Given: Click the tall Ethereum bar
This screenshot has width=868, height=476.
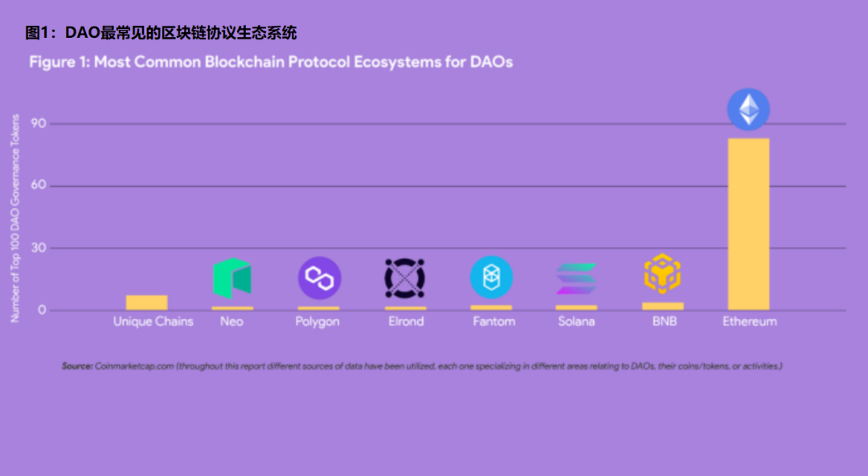Looking at the screenshot, I should pyautogui.click(x=748, y=224).
